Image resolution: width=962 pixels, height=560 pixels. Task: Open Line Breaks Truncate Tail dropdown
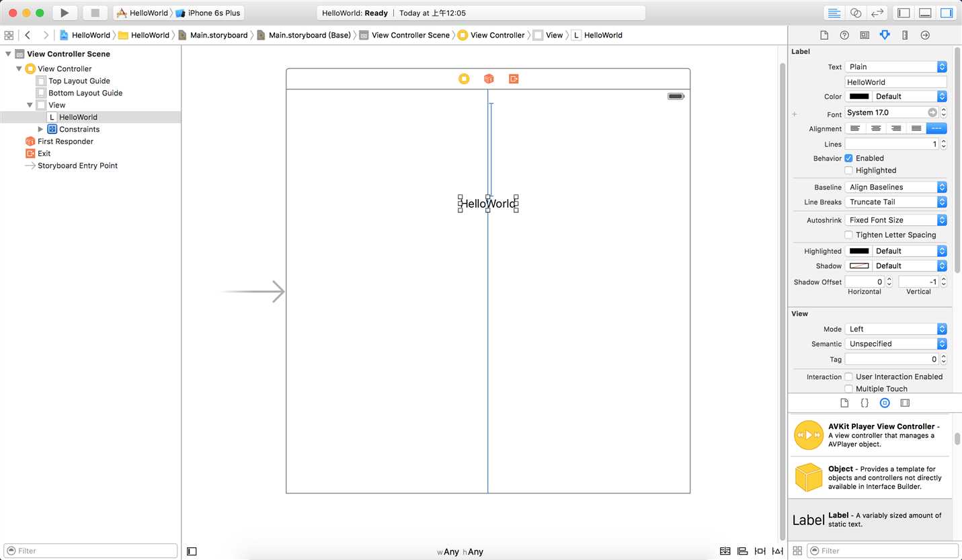tap(895, 202)
